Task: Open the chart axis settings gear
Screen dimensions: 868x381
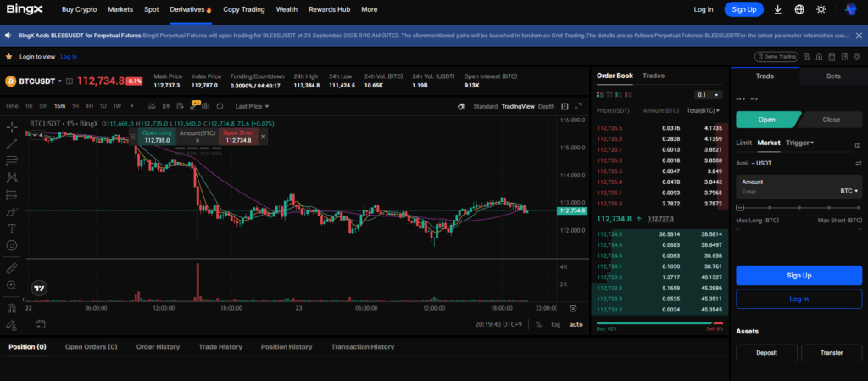Action: (x=573, y=309)
